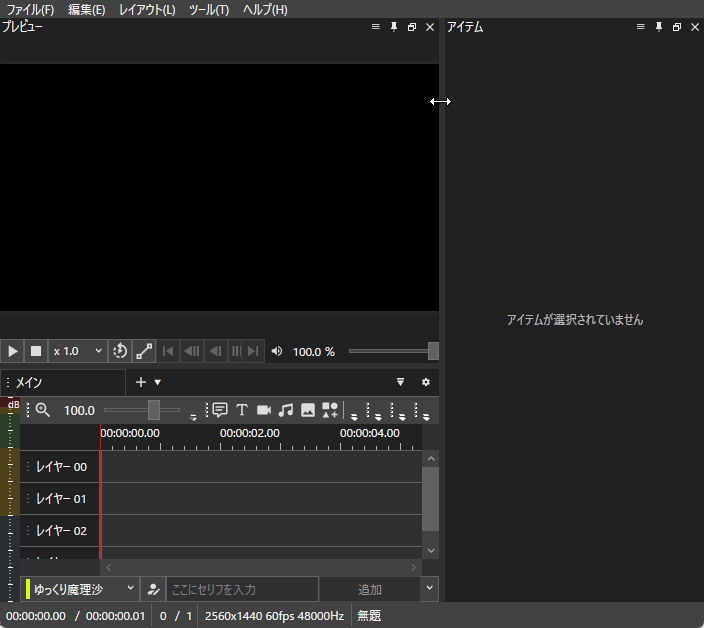Add a video item with camera icon

pyautogui.click(x=264, y=410)
